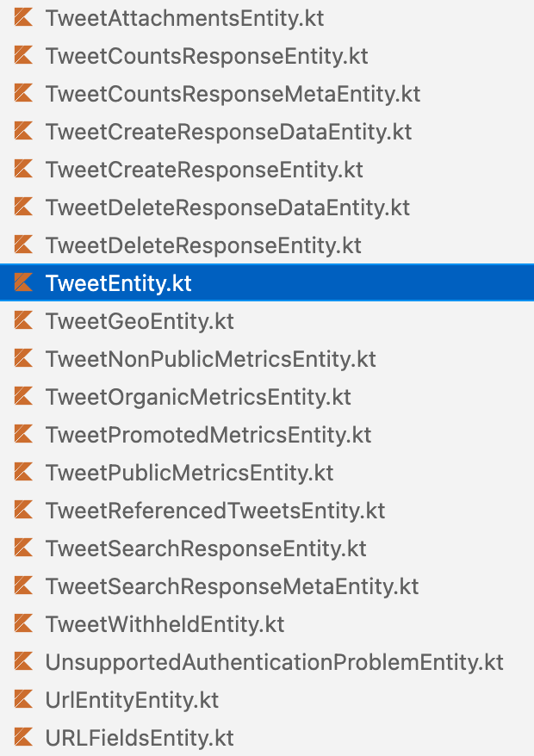Click the Kotlin icon for TweetCountsResponseEntity.kt
Screen dimensions: 534x756
point(22,55)
